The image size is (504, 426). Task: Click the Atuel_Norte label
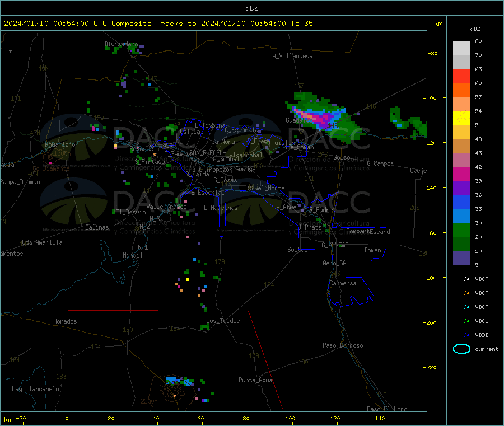(x=266, y=188)
